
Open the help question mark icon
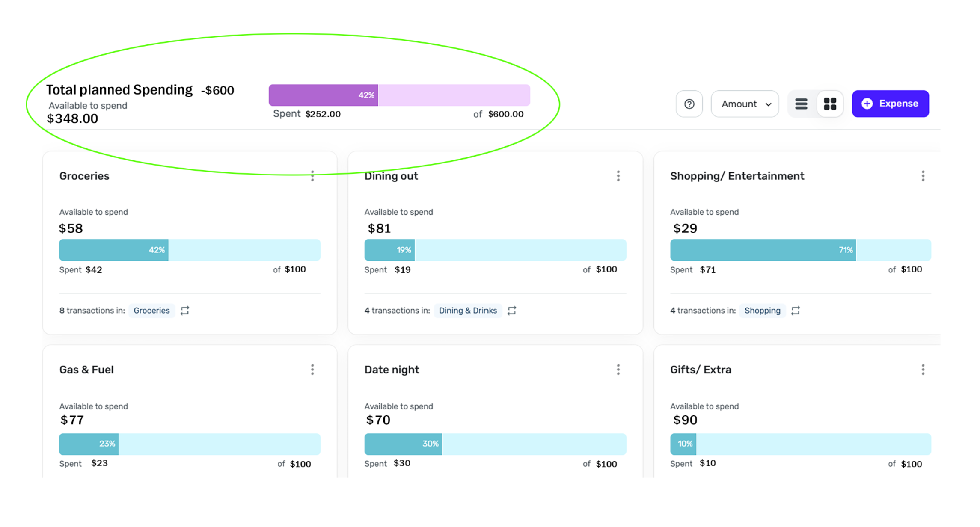pos(689,104)
